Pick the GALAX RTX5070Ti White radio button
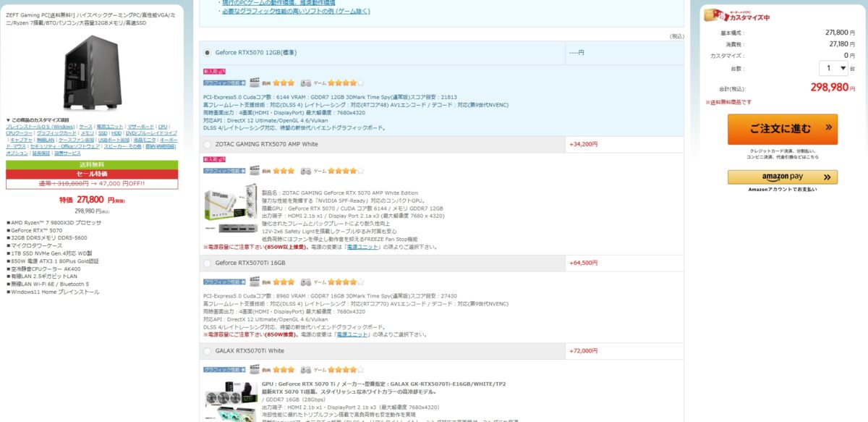 pos(208,351)
